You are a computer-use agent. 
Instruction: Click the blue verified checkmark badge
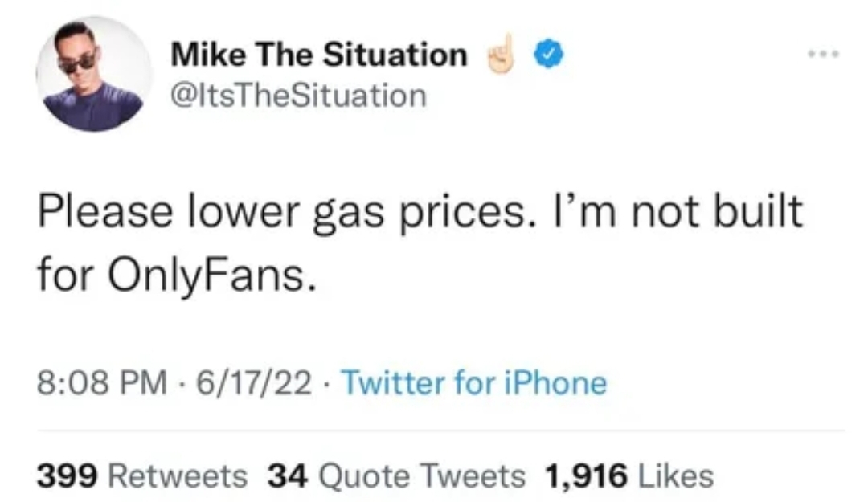tap(548, 54)
